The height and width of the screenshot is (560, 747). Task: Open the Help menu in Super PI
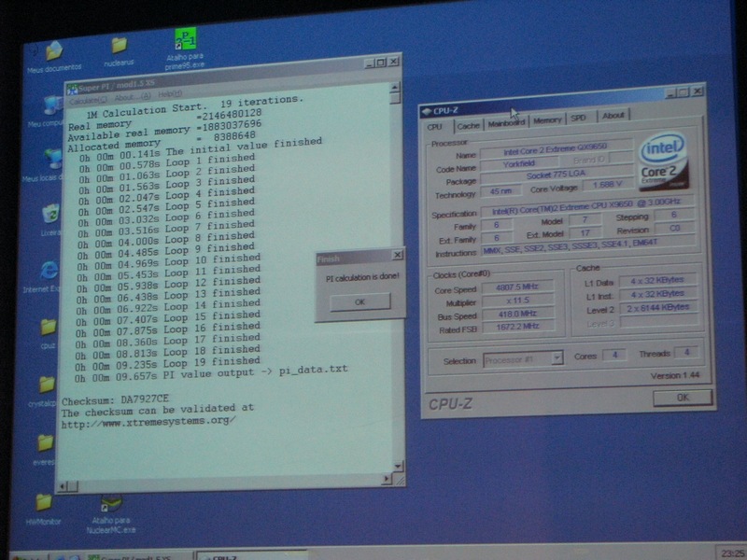[x=170, y=94]
